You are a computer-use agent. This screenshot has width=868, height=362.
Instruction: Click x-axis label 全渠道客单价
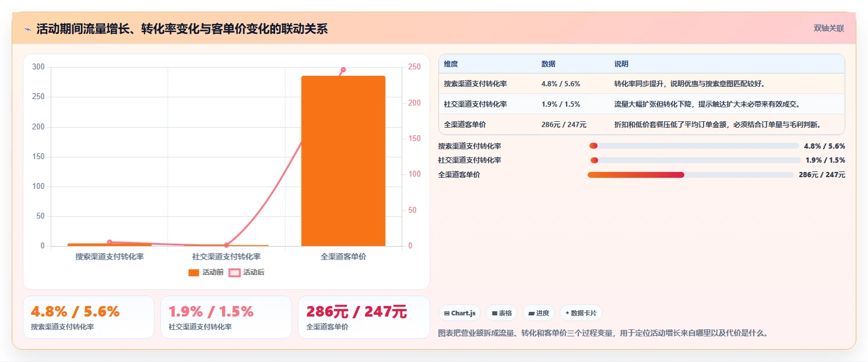tap(343, 256)
